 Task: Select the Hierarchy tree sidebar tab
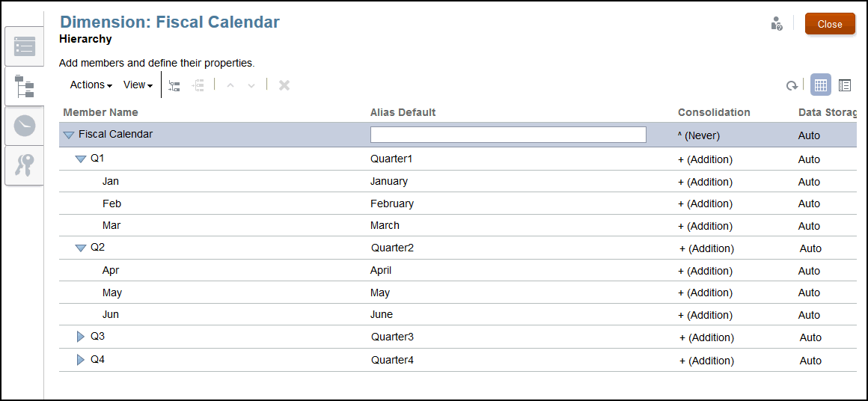tap(25, 86)
